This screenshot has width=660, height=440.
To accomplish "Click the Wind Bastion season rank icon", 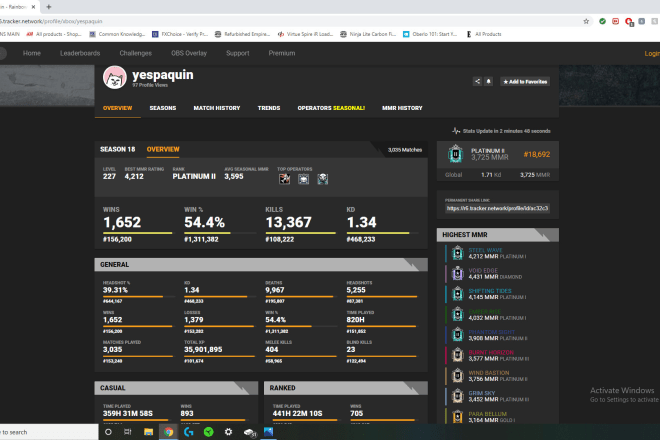I will point(458,376).
